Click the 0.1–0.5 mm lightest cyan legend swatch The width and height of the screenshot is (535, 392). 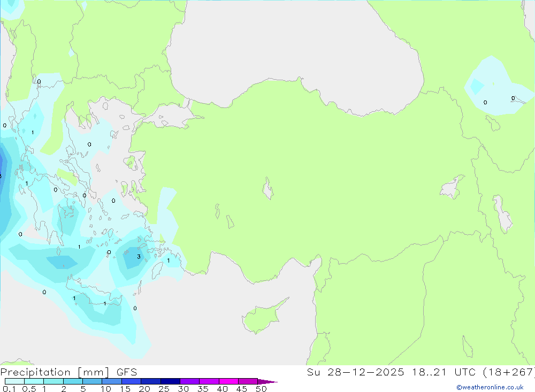[14, 381]
